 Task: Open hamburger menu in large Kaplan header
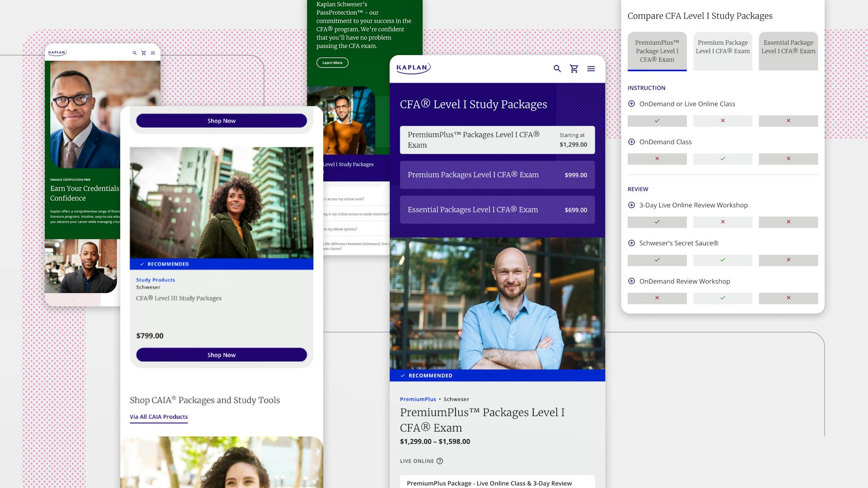point(591,69)
